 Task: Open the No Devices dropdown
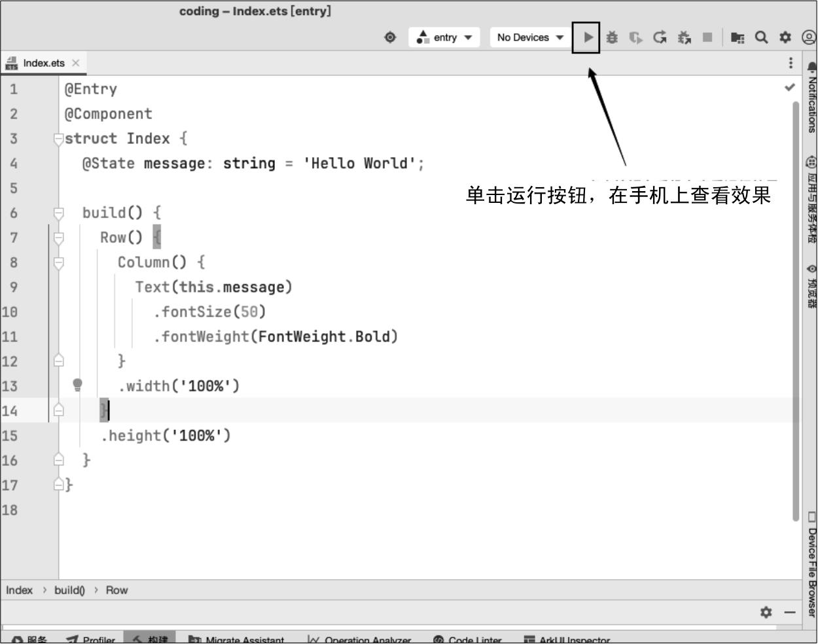529,37
